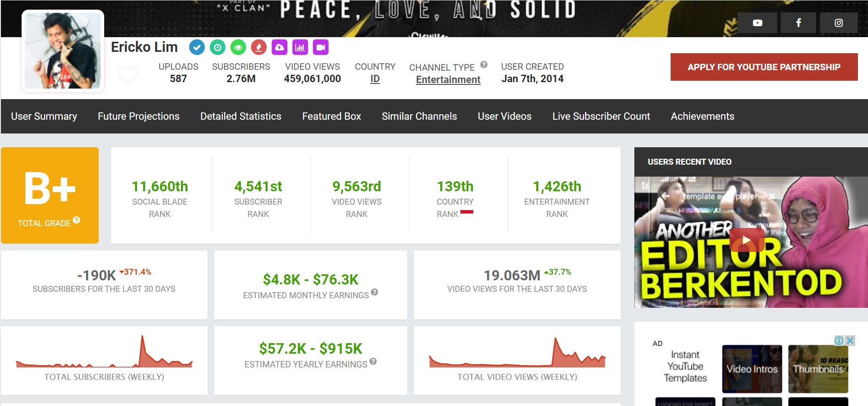This screenshot has height=406, width=868.
Task: Switch to the User Summary tab
Action: (x=44, y=117)
